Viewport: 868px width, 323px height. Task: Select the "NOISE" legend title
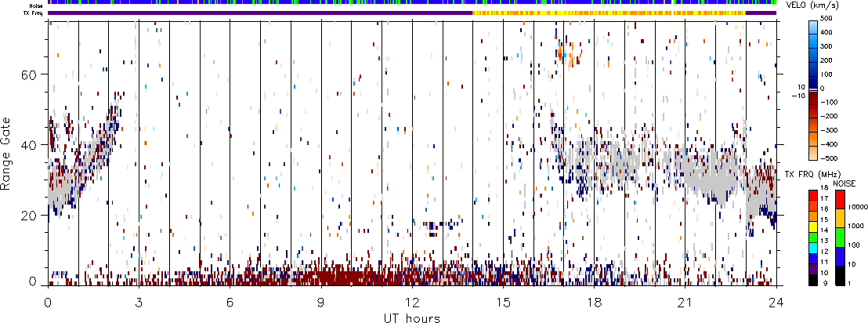click(x=844, y=183)
